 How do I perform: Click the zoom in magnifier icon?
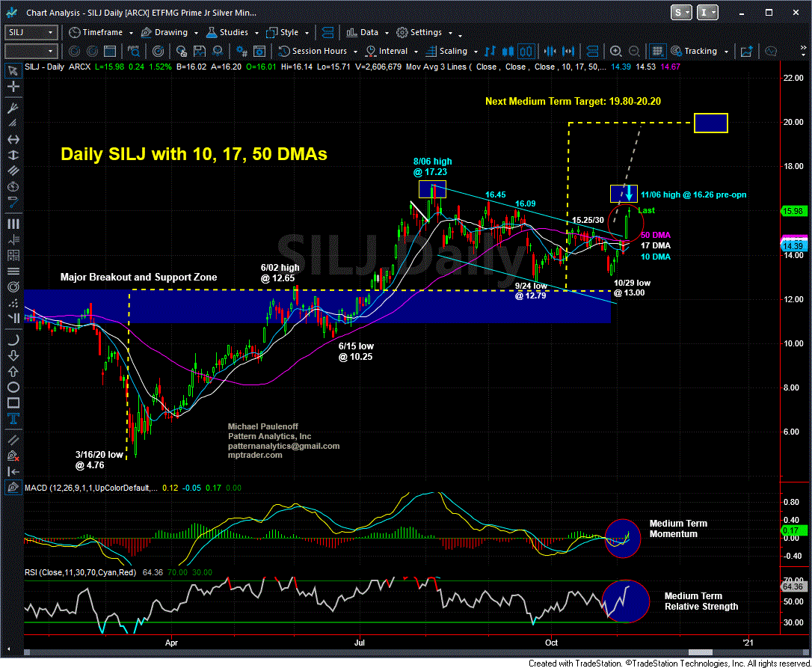click(x=616, y=51)
